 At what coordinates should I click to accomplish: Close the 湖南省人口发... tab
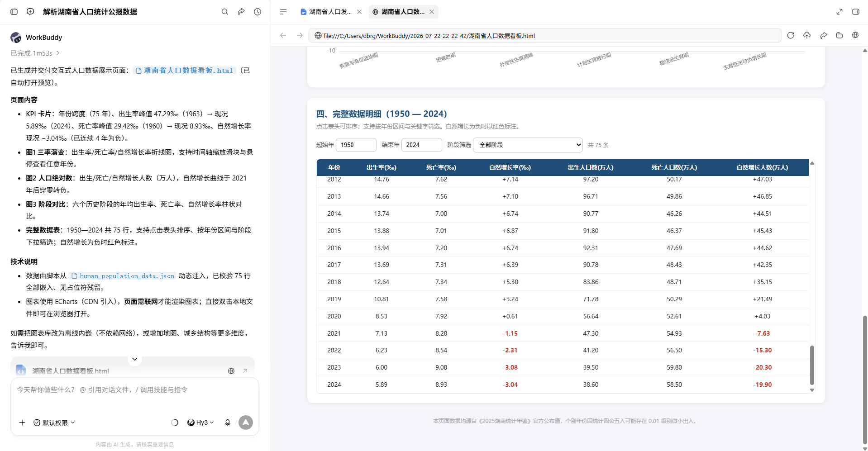click(x=359, y=12)
